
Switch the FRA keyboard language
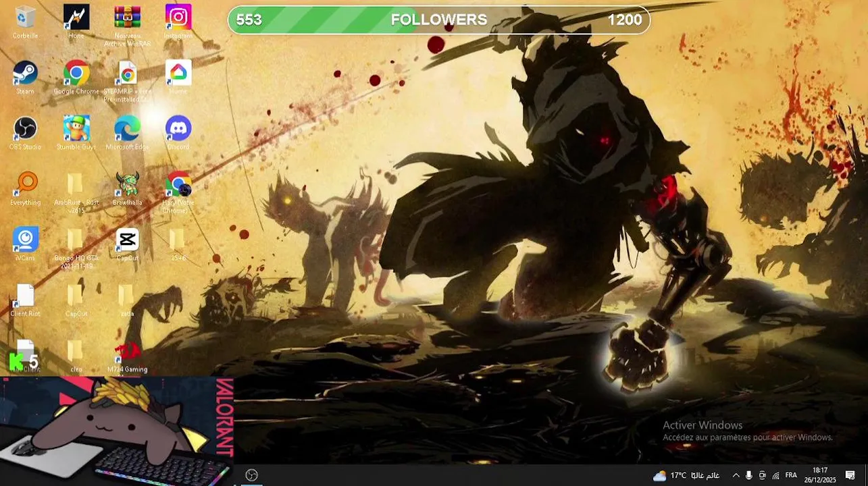(x=791, y=475)
